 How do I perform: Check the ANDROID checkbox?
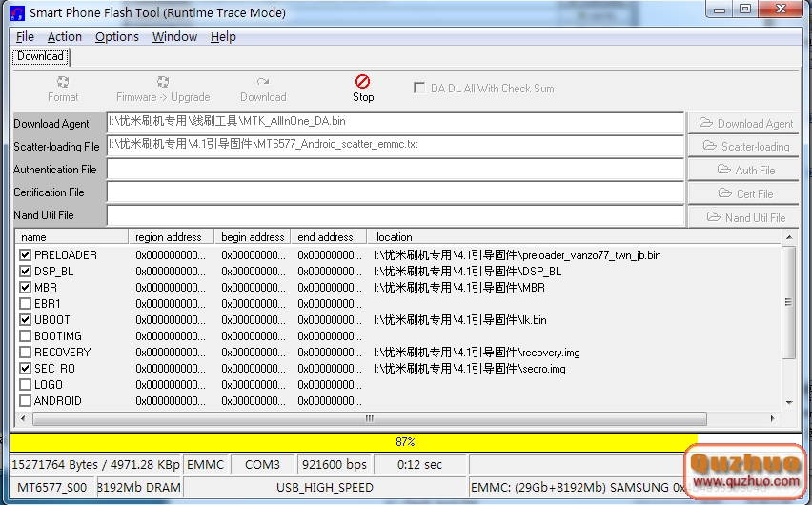[x=25, y=400]
